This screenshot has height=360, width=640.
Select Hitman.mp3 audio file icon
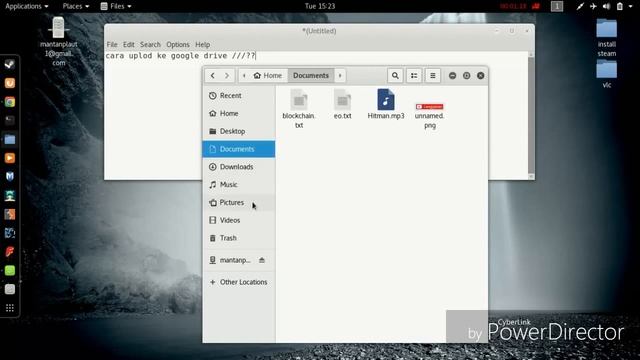point(386,100)
